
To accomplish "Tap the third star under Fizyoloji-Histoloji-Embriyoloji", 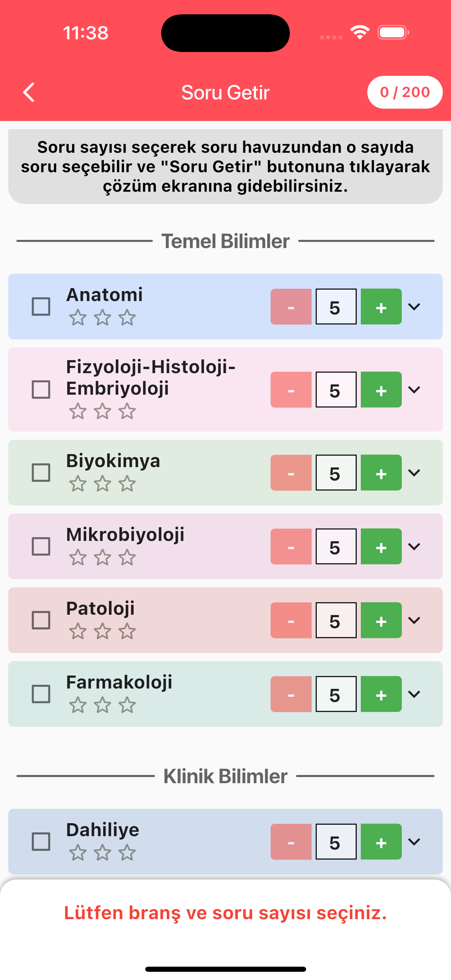I will (127, 411).
